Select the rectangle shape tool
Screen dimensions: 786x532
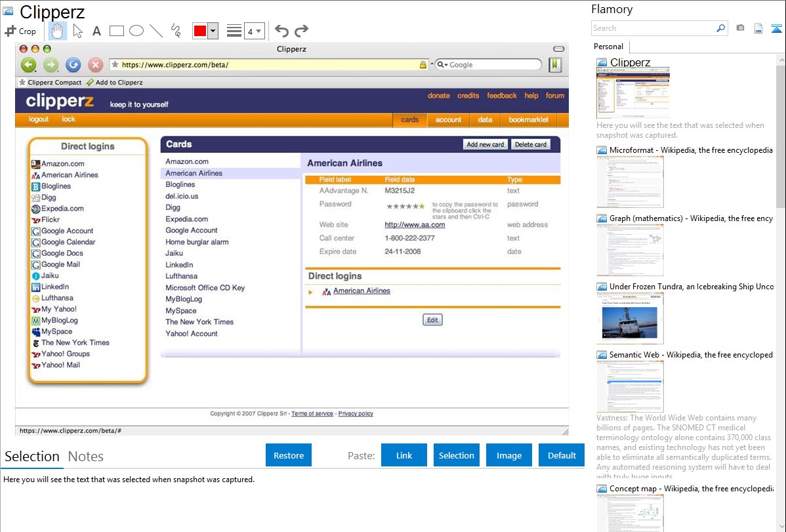(116, 31)
